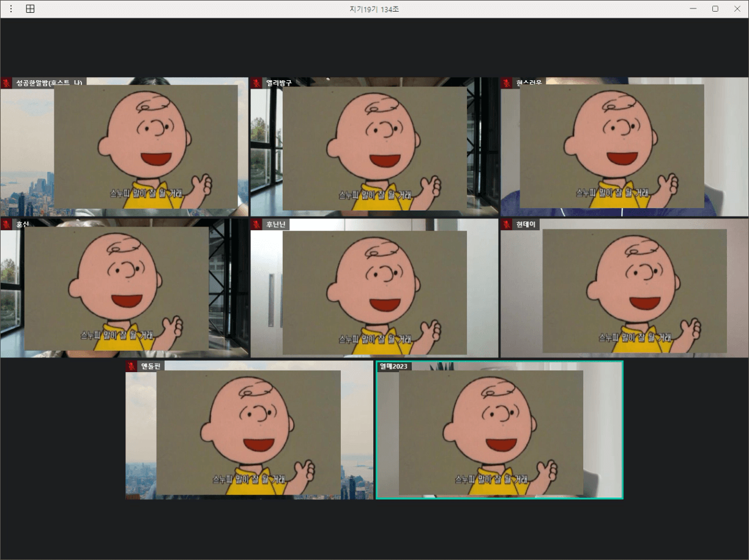
Task: Select the 성공한알밤 host video tile
Action: (x=124, y=147)
